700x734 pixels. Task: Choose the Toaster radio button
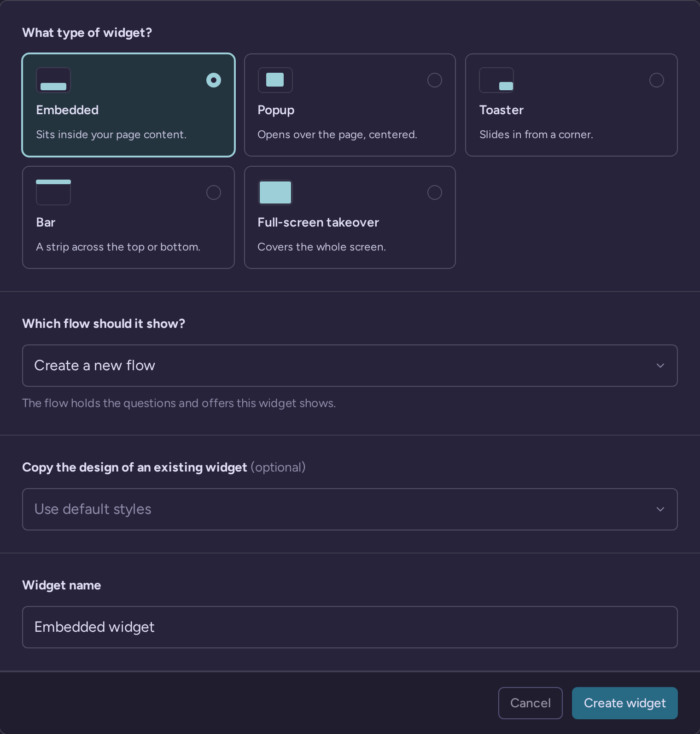657,80
